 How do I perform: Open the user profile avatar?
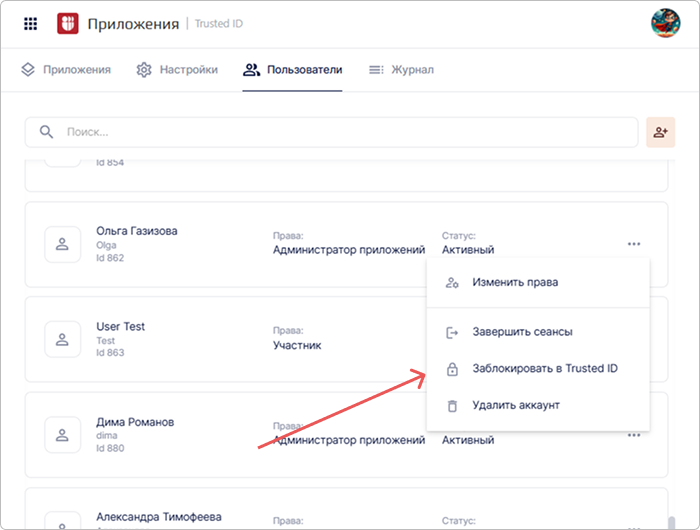pos(665,23)
